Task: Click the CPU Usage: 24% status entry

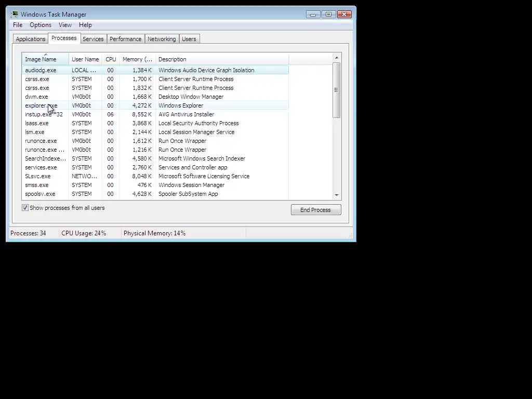Action: pyautogui.click(x=84, y=233)
